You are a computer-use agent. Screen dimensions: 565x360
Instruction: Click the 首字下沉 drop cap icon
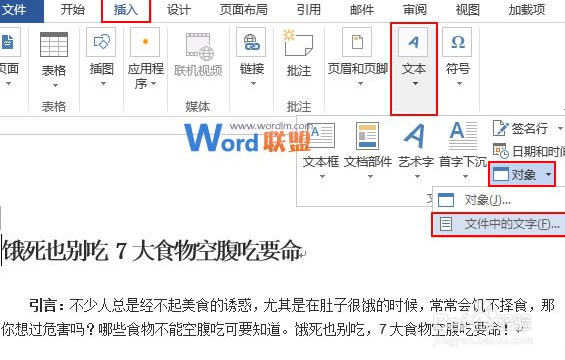tap(463, 135)
